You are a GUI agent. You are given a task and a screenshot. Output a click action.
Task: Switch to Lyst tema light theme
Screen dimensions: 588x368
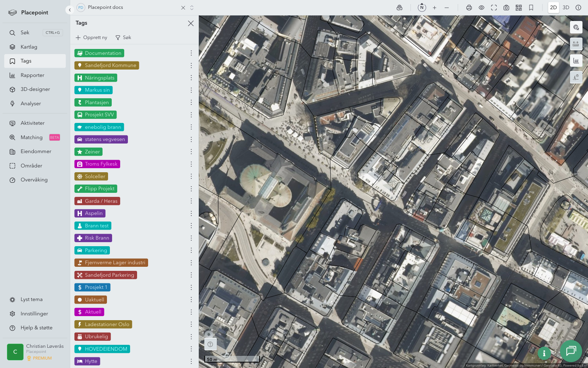click(32, 300)
